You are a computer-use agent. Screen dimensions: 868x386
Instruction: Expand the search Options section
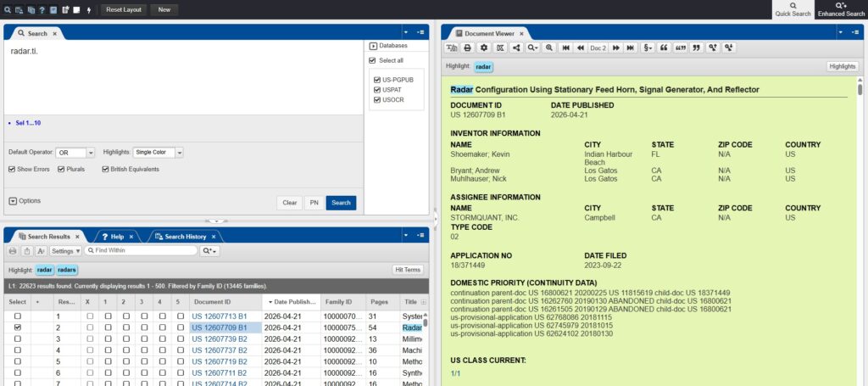click(13, 201)
